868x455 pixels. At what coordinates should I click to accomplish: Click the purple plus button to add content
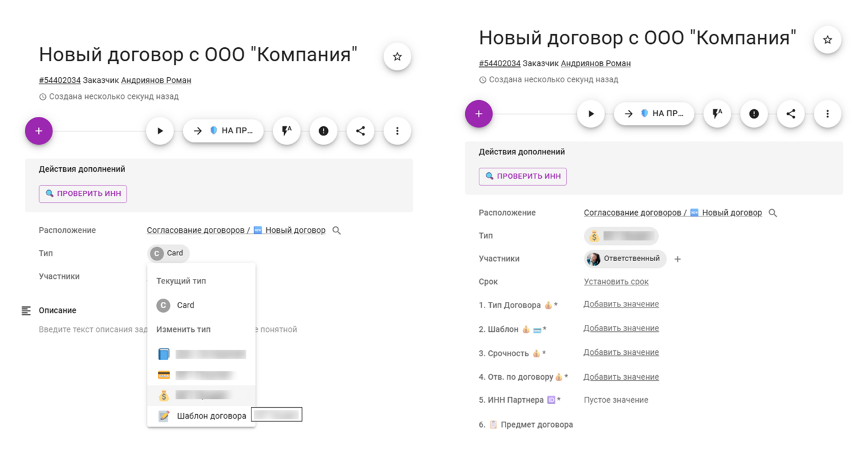[x=39, y=131]
